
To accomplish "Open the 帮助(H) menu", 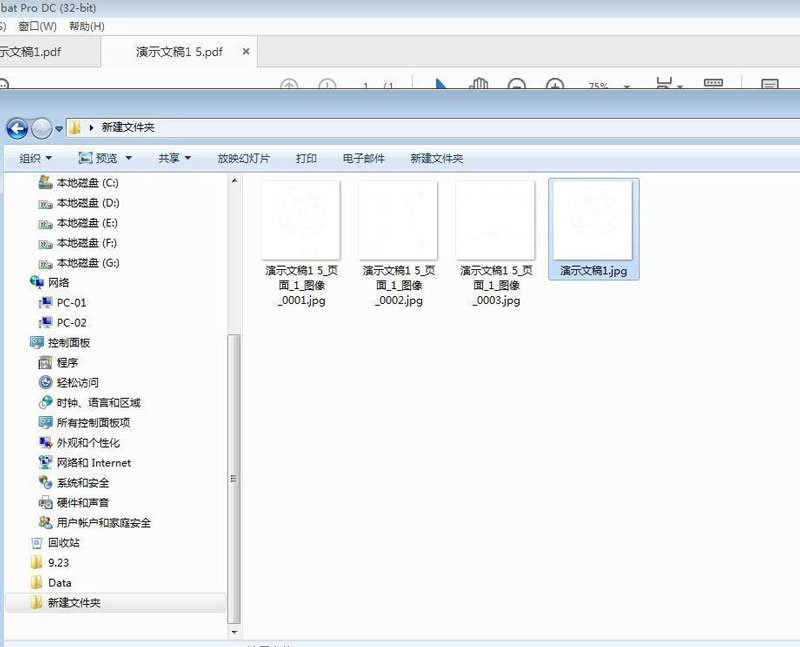I will click(86, 26).
